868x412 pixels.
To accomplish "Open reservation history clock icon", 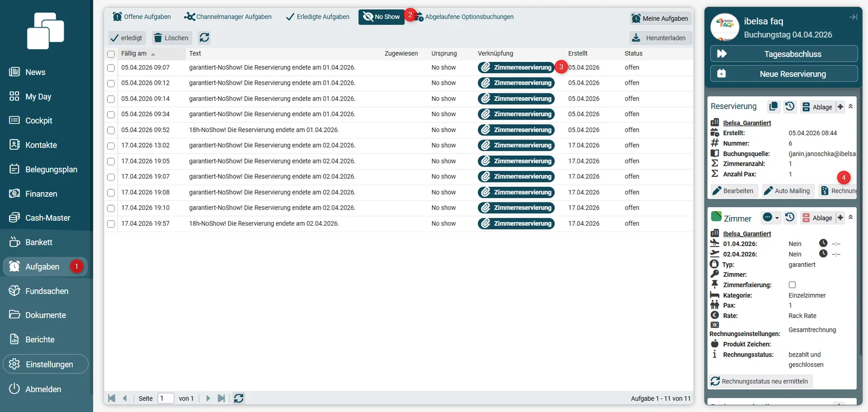I will click(x=790, y=106).
